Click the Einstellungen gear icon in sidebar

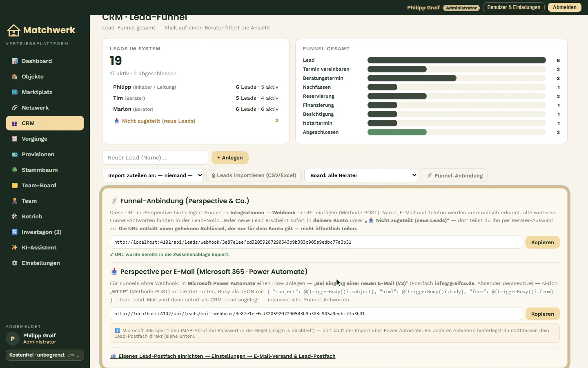15,263
